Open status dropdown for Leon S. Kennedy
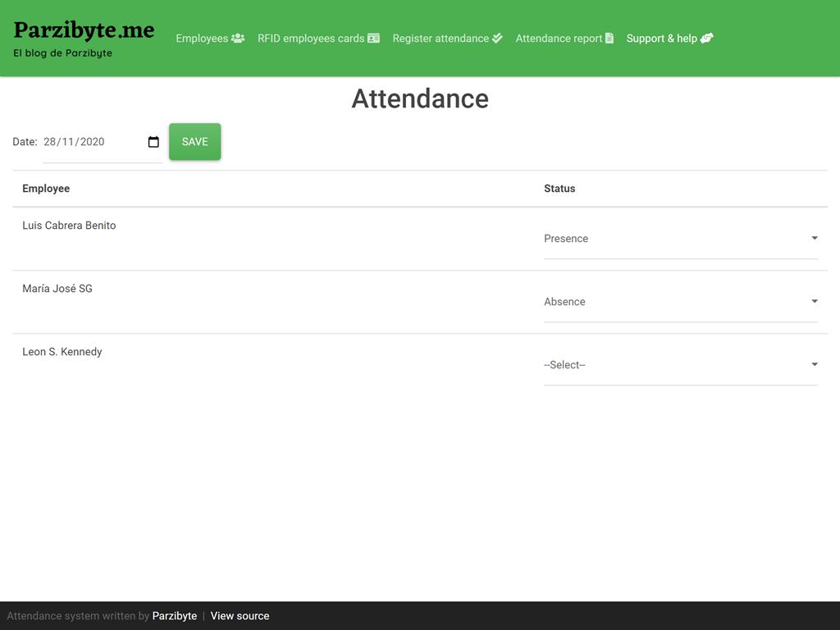Image resolution: width=840 pixels, height=630 pixels. click(x=680, y=365)
